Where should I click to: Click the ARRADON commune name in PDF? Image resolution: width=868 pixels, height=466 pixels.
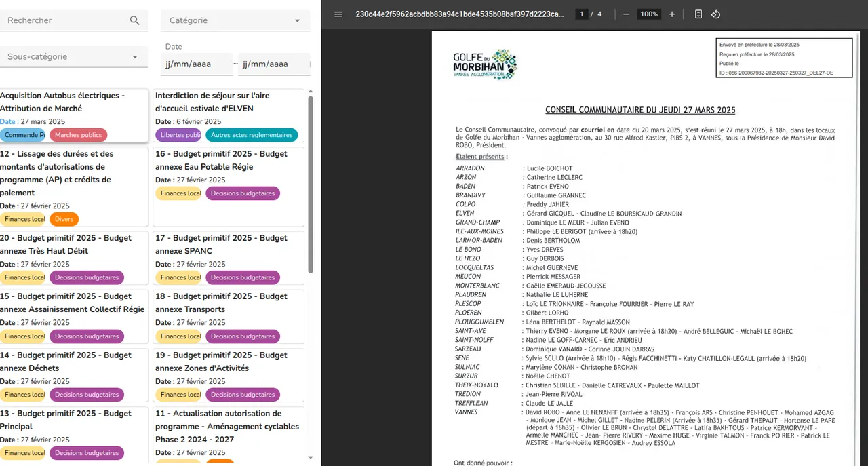tap(470, 168)
